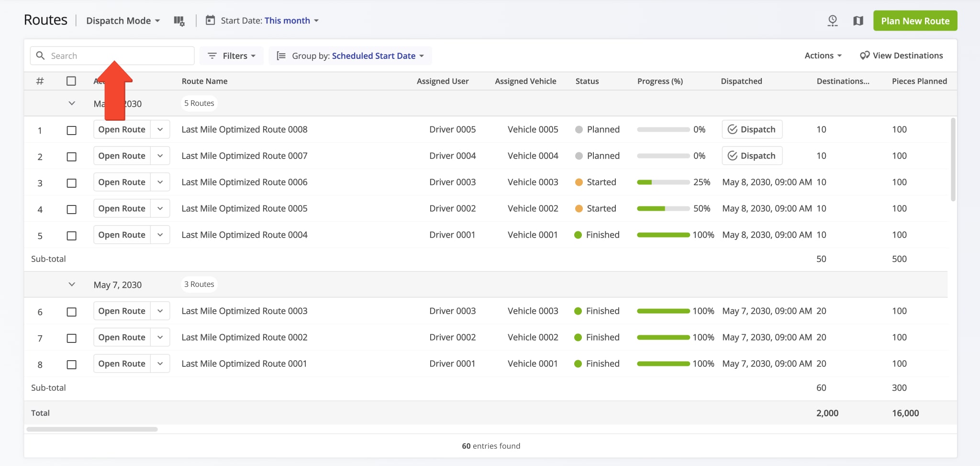The width and height of the screenshot is (980, 466).
Task: Dispatch Last Mile Optimized Route 0007
Action: [x=752, y=156]
